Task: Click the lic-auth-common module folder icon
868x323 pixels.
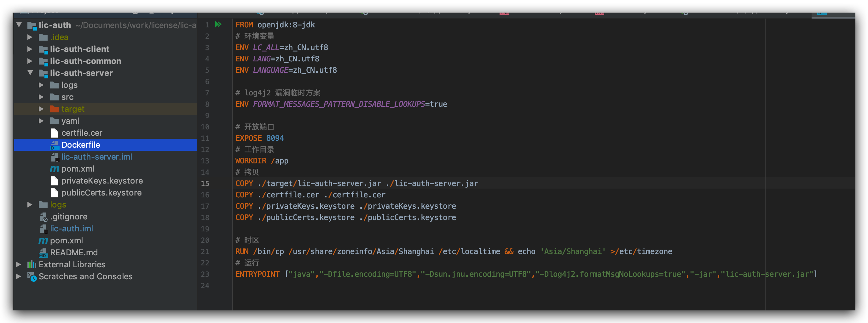Action: point(43,61)
